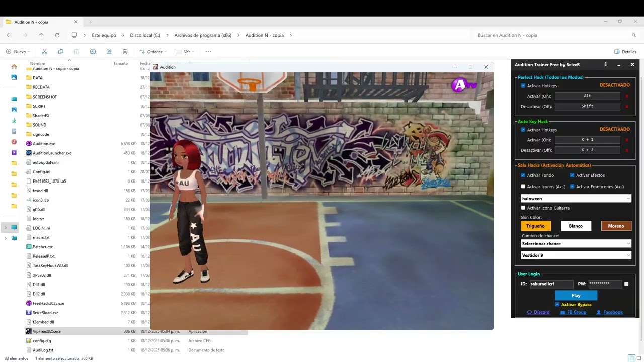Click the ID input field sakuraelicri
This screenshot has height=362, width=644.
[x=551, y=284]
